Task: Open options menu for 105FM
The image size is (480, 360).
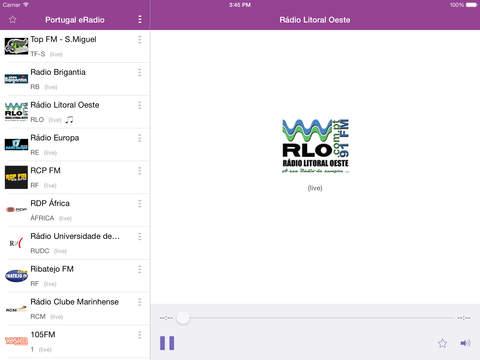Action: (140, 335)
